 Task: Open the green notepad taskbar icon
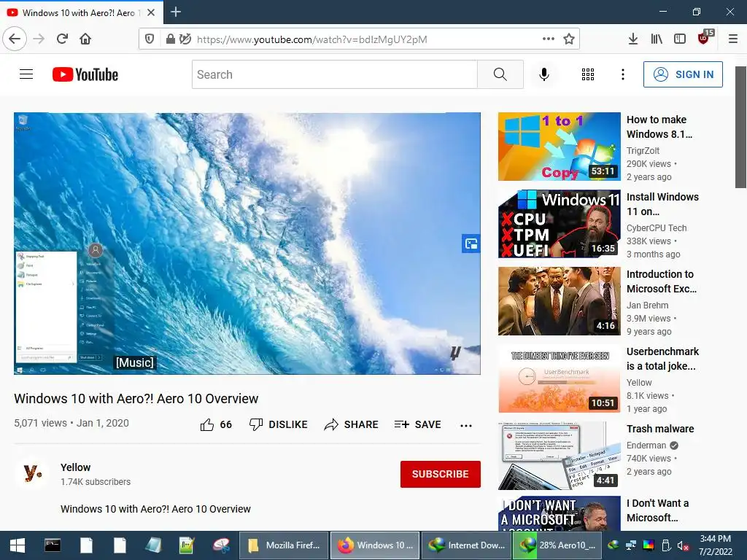[x=187, y=545]
